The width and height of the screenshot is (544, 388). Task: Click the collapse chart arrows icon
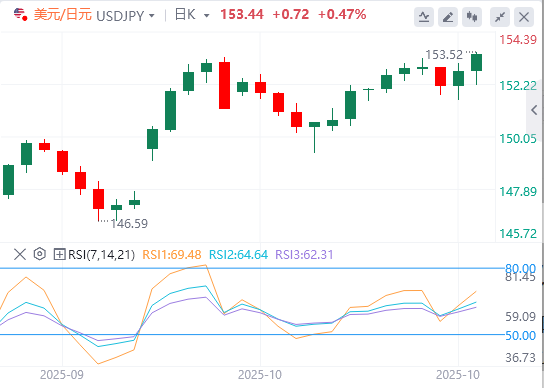[500, 17]
